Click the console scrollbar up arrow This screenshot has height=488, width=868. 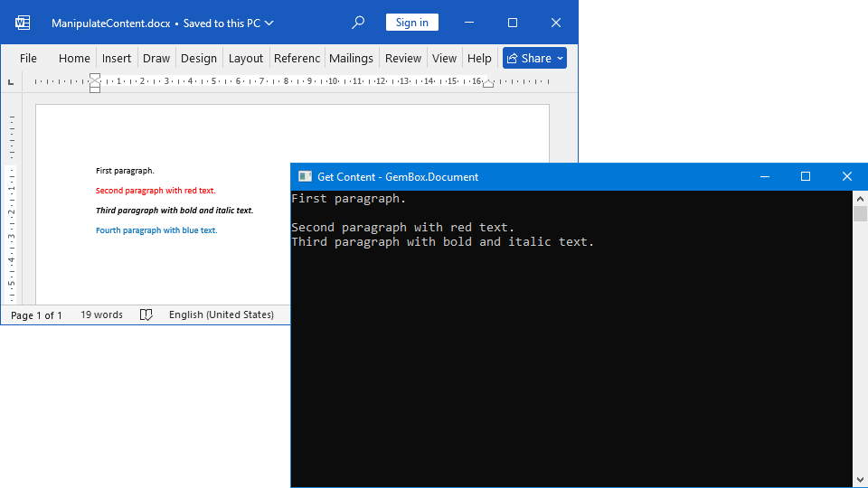(860, 198)
